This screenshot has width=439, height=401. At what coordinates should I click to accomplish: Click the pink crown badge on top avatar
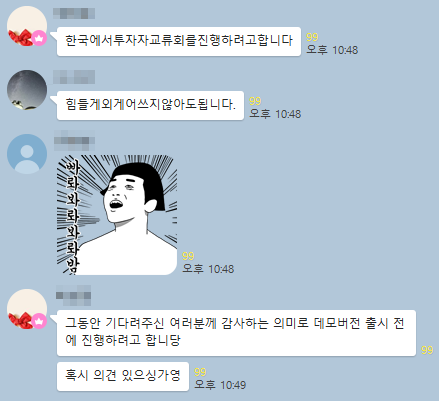pos(40,38)
